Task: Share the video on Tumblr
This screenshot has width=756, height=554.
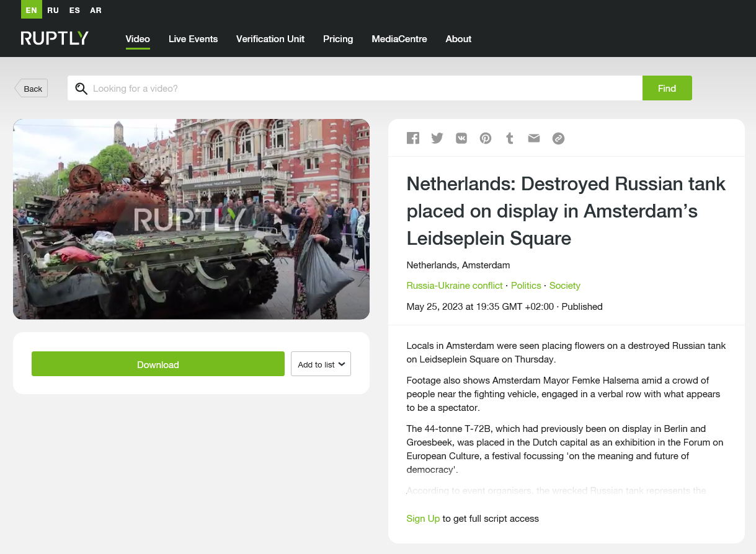Action: [x=510, y=138]
